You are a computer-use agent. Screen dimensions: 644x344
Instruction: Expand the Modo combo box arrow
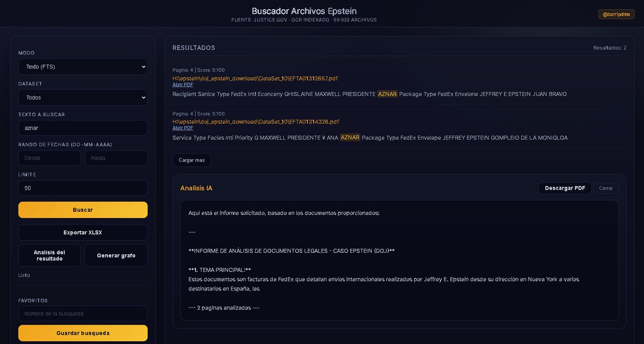coord(142,67)
